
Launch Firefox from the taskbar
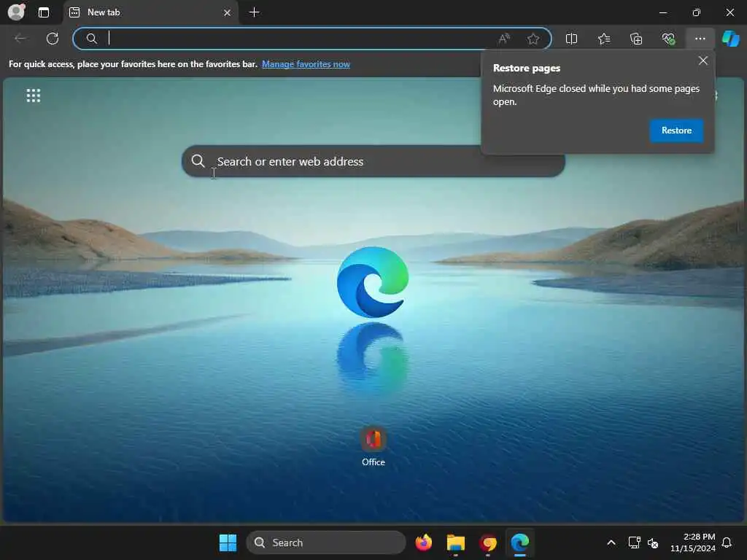(x=424, y=542)
